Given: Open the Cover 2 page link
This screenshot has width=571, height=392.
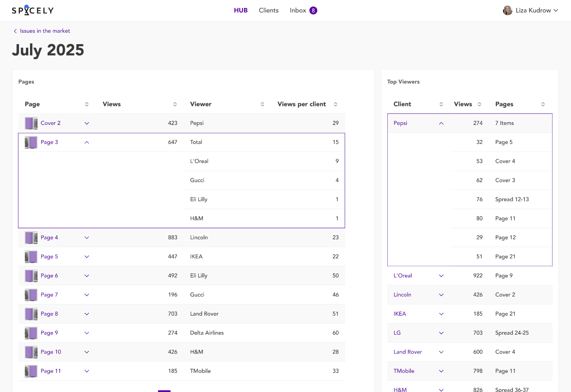Looking at the screenshot, I should coord(50,123).
